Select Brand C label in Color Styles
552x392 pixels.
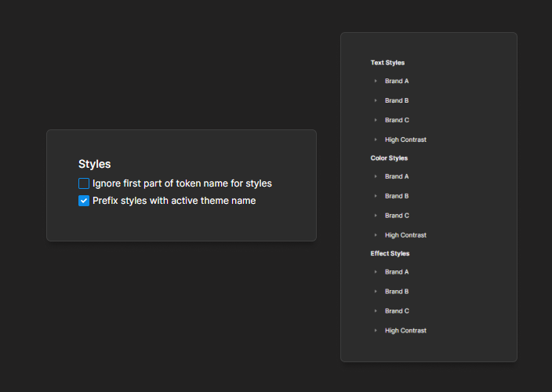pyautogui.click(x=397, y=216)
